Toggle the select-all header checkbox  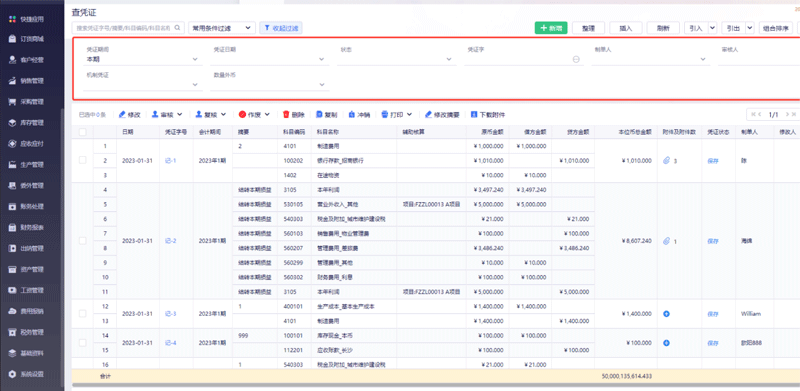pos(83,132)
